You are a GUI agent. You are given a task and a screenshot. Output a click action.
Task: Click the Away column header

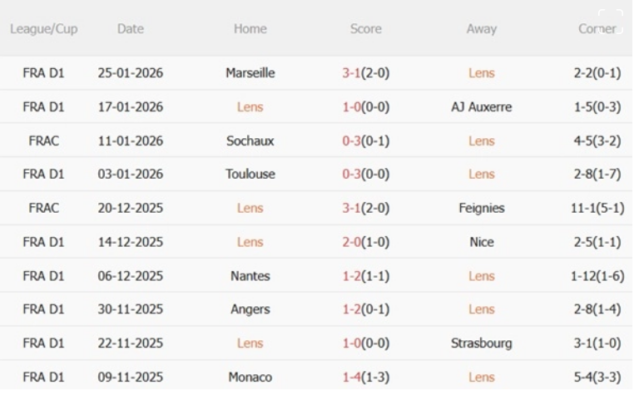481,29
